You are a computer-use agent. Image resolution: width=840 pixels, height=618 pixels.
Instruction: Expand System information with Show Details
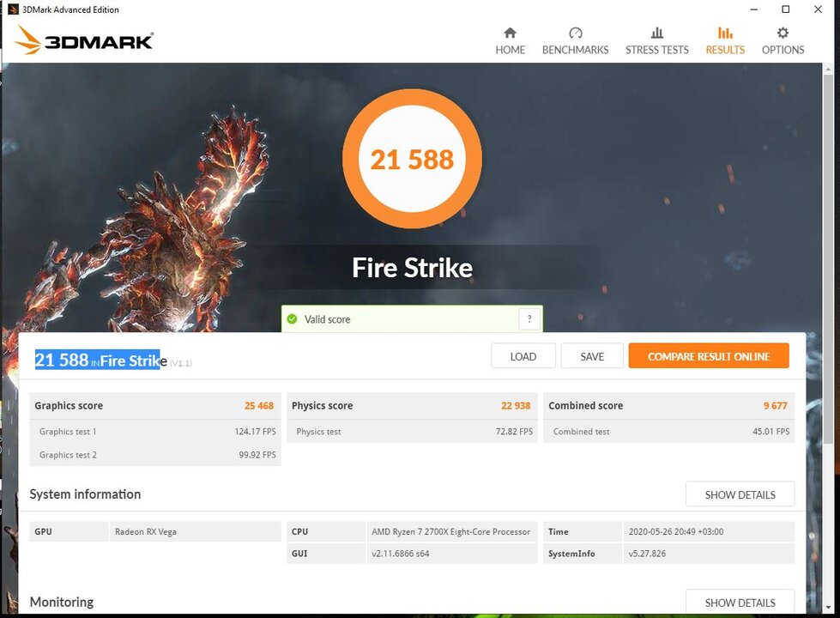point(740,494)
